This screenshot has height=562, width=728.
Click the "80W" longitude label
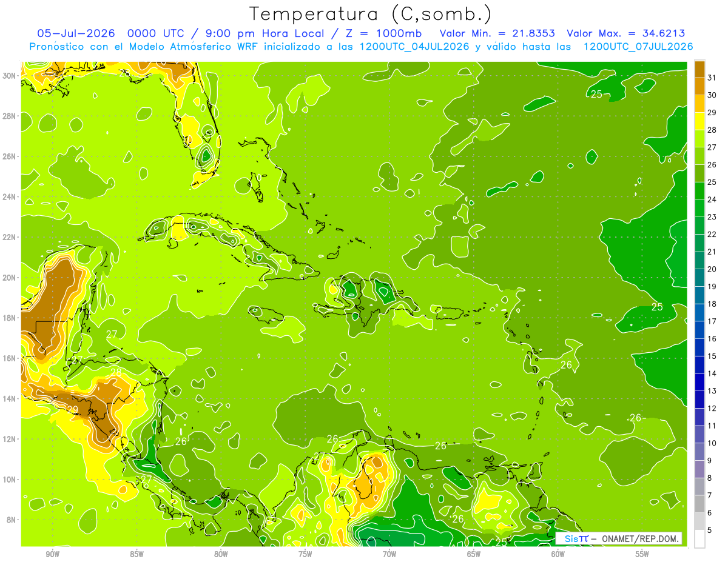[221, 554]
